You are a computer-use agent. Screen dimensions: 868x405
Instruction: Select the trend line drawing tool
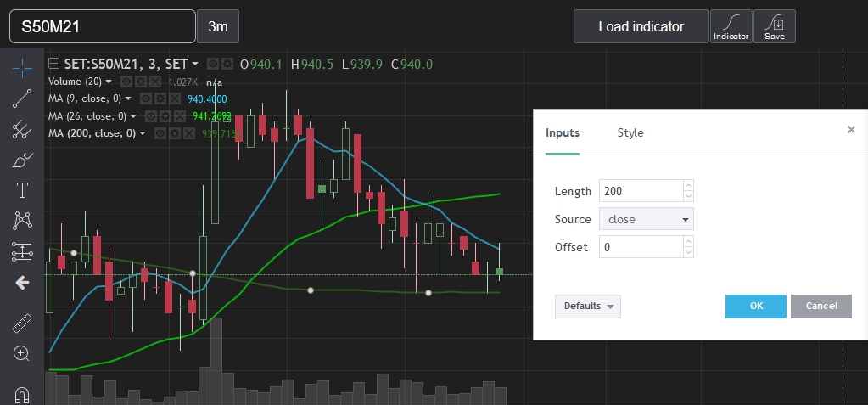(22, 98)
